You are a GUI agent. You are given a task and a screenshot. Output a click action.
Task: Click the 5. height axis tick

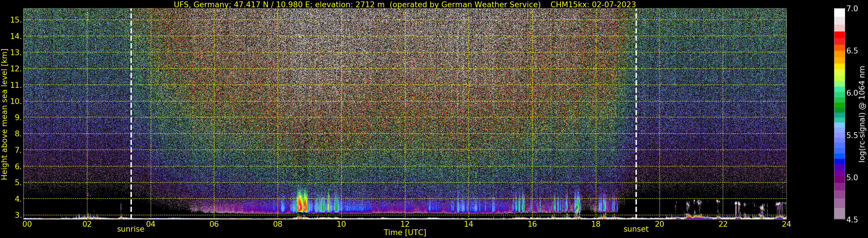click(x=18, y=183)
